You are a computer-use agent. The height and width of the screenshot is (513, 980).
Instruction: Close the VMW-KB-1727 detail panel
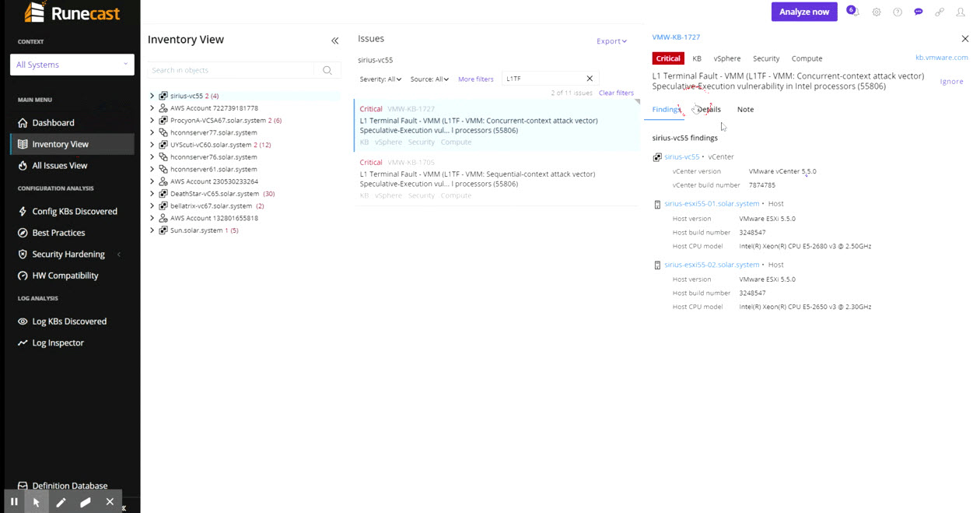pos(965,38)
